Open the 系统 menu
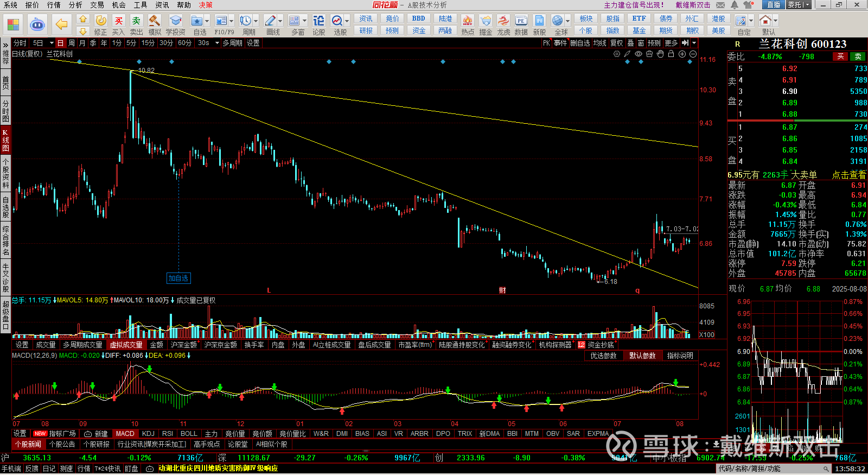The image size is (868, 475). 10,5
